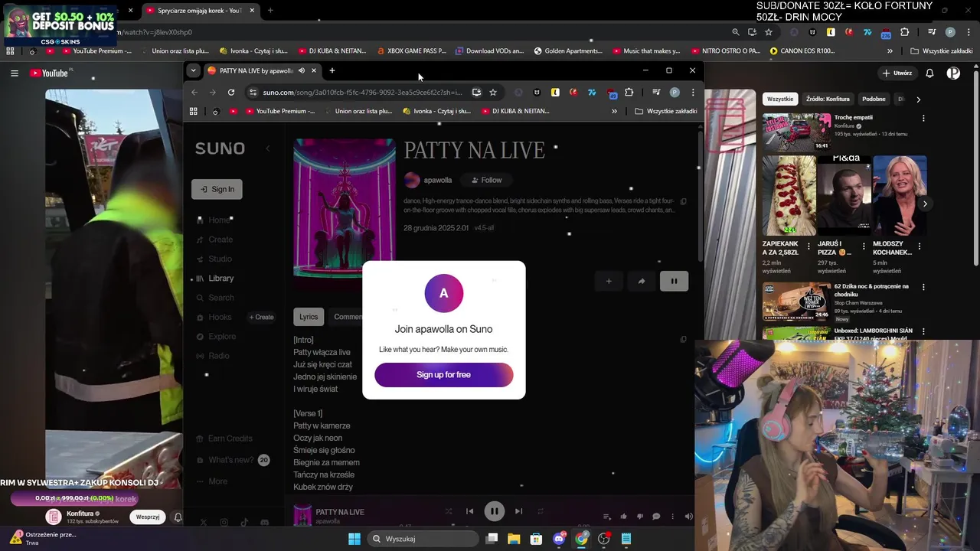Viewport: 980px width, 551px height.
Task: Click Utwórz button on YouTube
Action: pyautogui.click(x=897, y=73)
